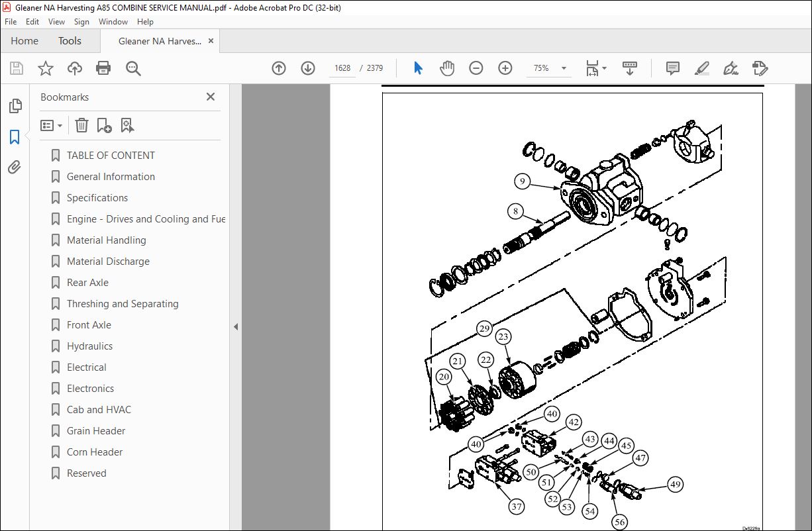Add a new bookmark
The image size is (812, 531).
[104, 125]
